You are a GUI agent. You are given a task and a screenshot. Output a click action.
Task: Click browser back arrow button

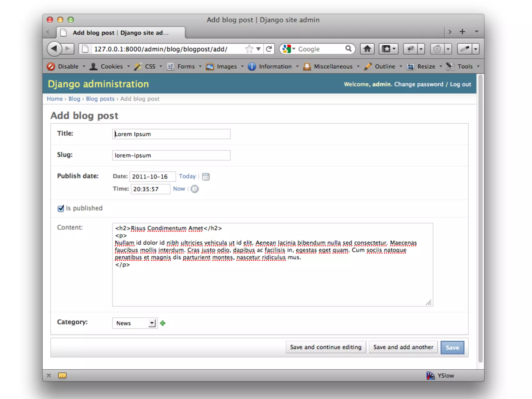(x=54, y=49)
